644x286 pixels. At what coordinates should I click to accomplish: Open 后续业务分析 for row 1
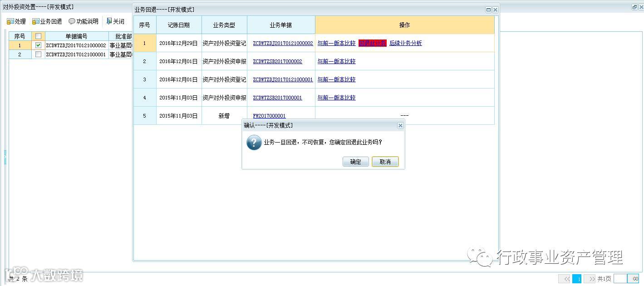406,43
